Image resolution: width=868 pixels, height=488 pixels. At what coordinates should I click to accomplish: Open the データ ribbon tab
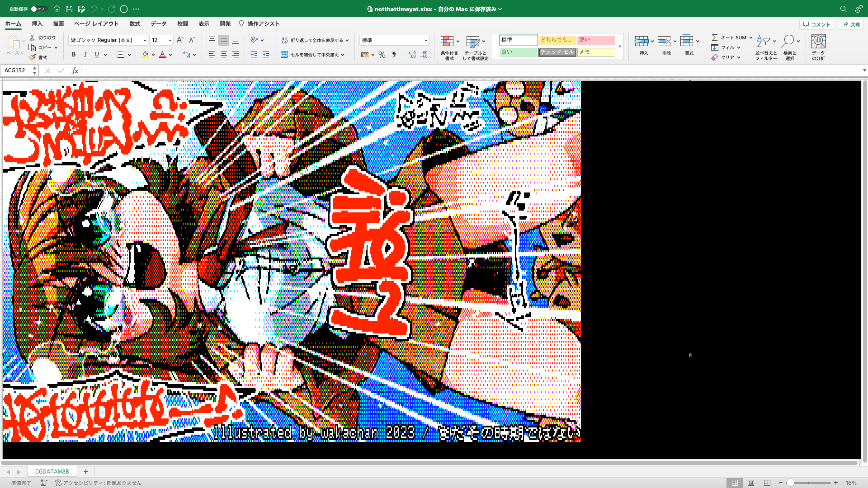click(x=159, y=24)
